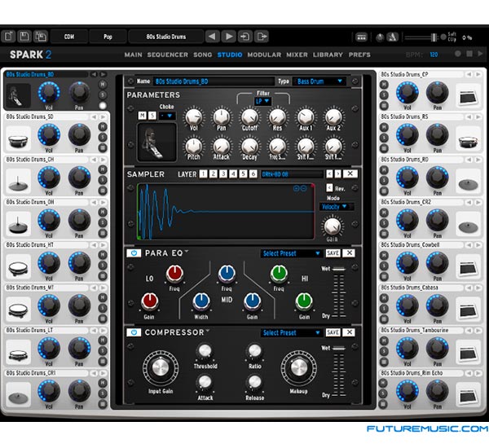The height and width of the screenshot is (448, 489).
Task: Toggle the S button in Parameters panel
Action: click(x=152, y=116)
